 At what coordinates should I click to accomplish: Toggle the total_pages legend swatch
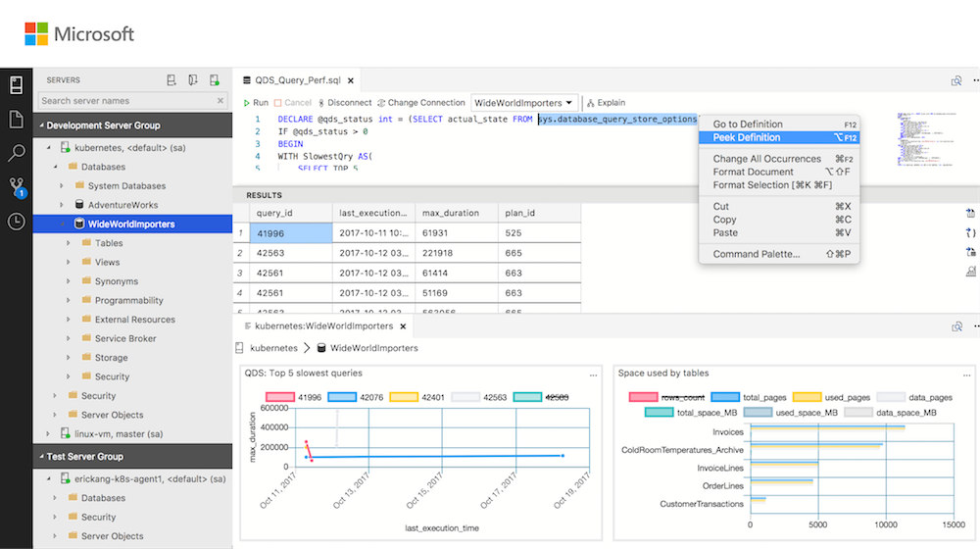tap(725, 397)
